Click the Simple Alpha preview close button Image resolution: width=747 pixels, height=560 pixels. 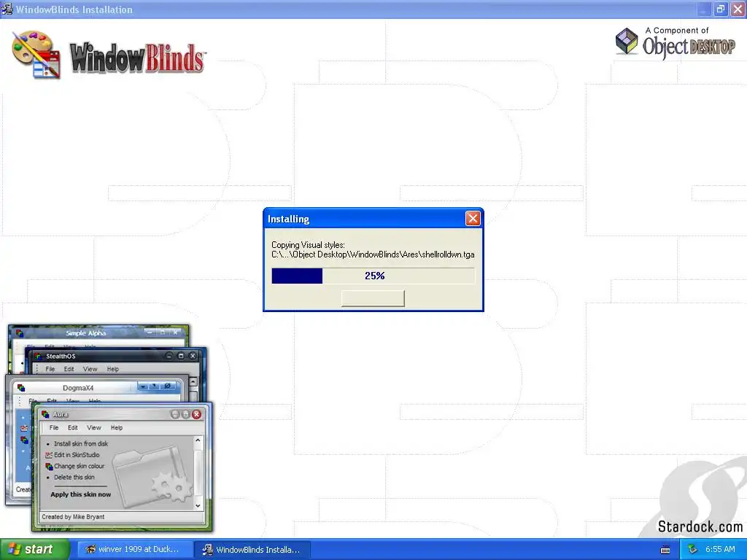[x=175, y=332]
